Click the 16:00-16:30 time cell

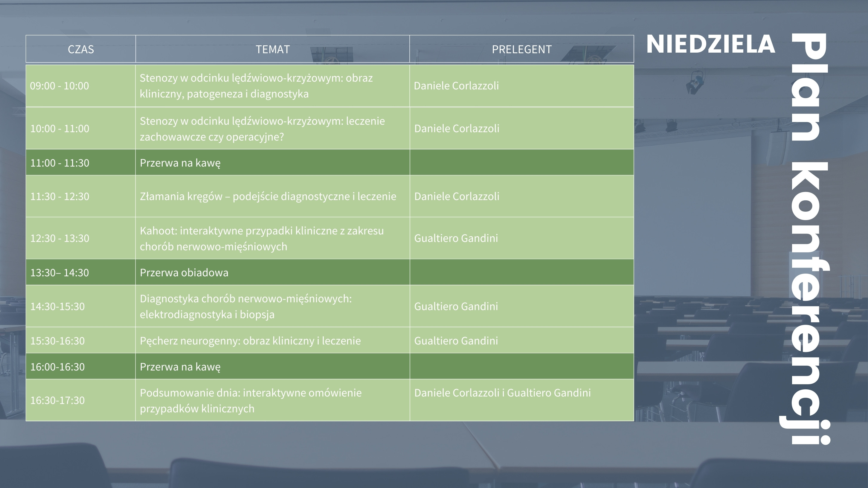click(58, 367)
